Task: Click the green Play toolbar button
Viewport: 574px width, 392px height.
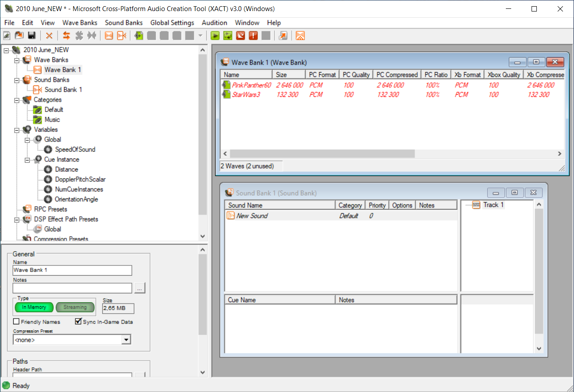Action: 215,36
